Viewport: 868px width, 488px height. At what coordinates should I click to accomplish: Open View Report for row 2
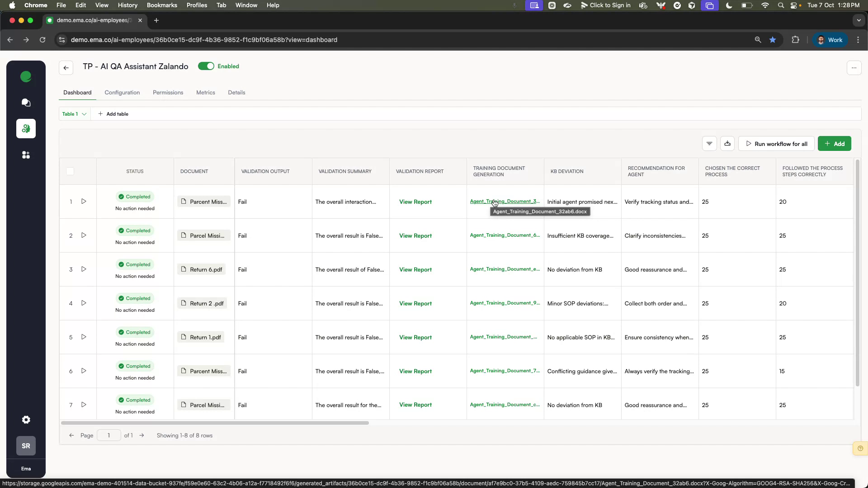pos(415,235)
